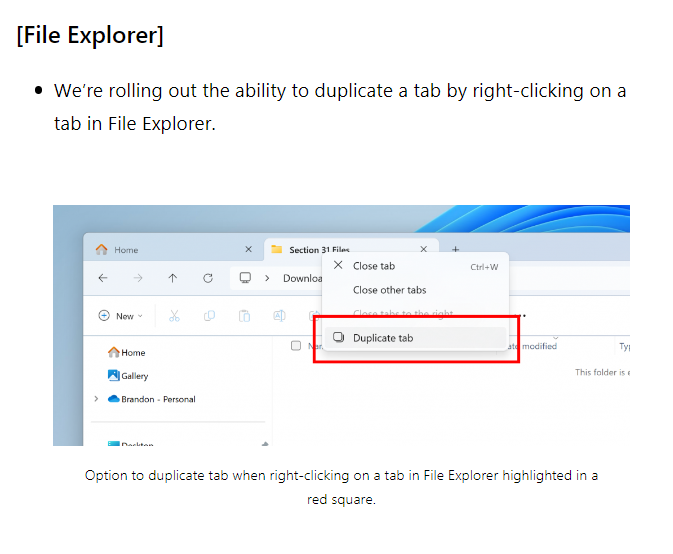Open the New dropdown button

click(x=121, y=316)
